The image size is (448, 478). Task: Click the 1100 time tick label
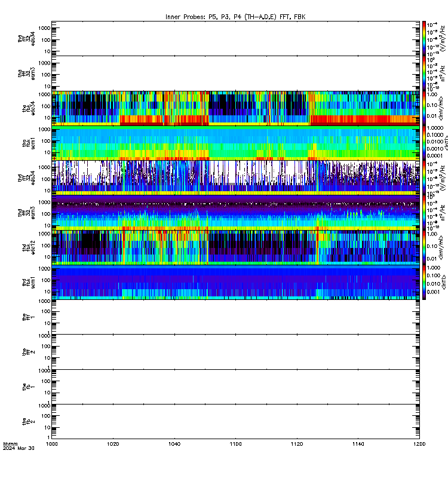coord(235,444)
